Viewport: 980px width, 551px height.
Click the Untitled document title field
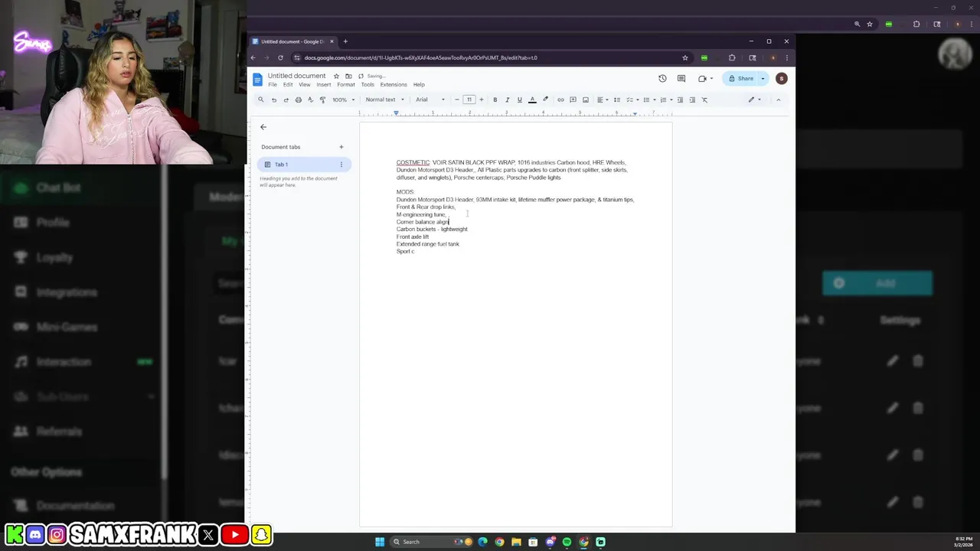pyautogui.click(x=297, y=76)
